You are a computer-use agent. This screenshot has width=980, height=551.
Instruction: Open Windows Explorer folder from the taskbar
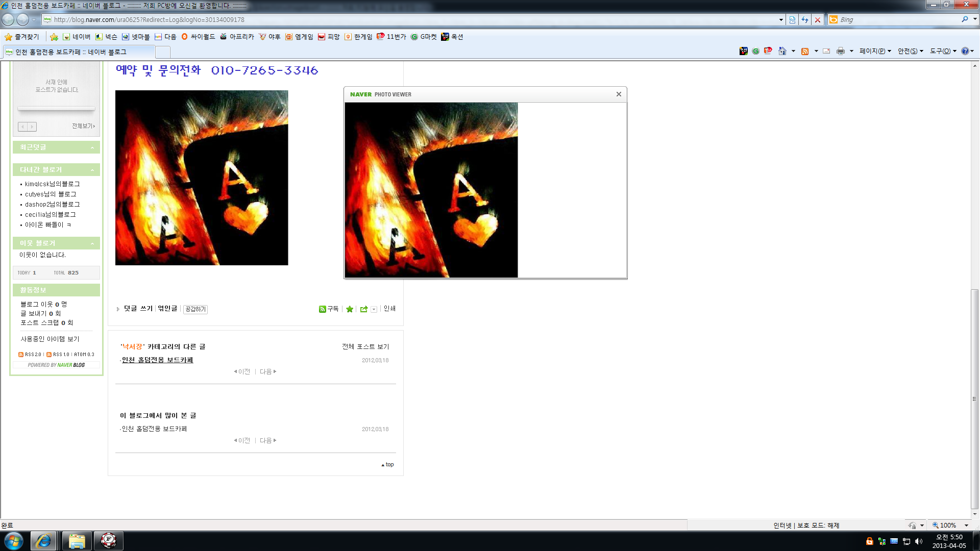[x=77, y=541]
